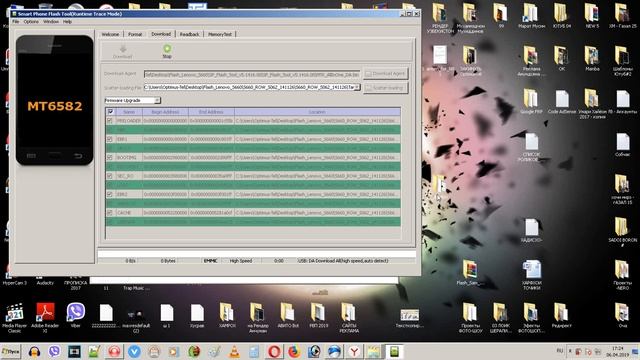The width and height of the screenshot is (640, 360).
Task: Select the Download tab
Action: click(x=161, y=34)
